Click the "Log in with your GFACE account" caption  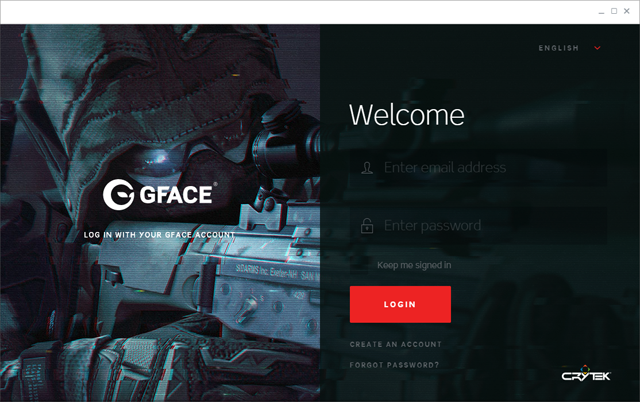pyautogui.click(x=160, y=235)
